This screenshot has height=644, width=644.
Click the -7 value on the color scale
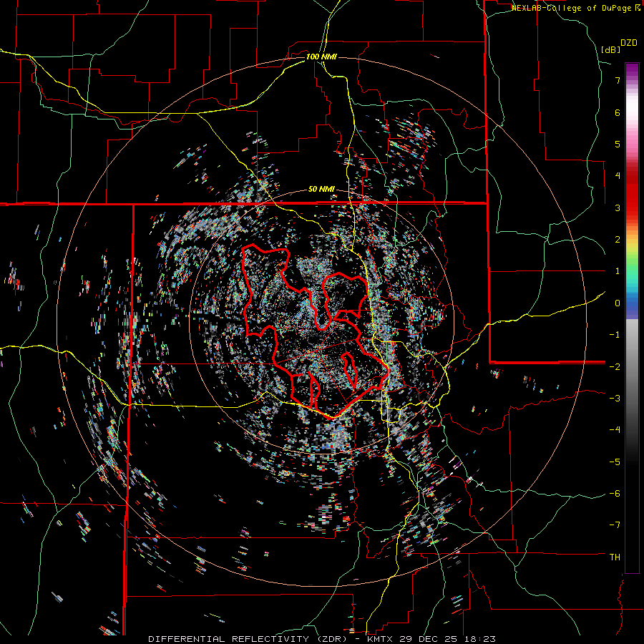click(x=615, y=525)
